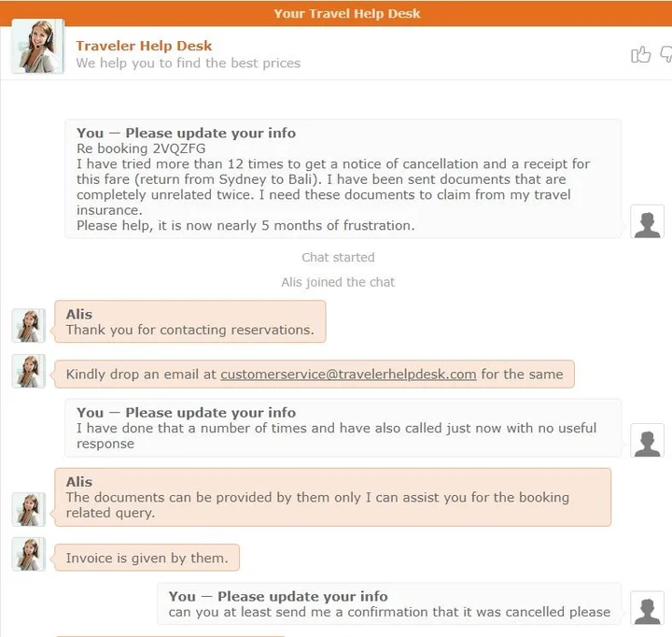Click the 'Your Travel Help Desk' title bar
Viewport: 672px width, 637px height.
tap(336, 13)
